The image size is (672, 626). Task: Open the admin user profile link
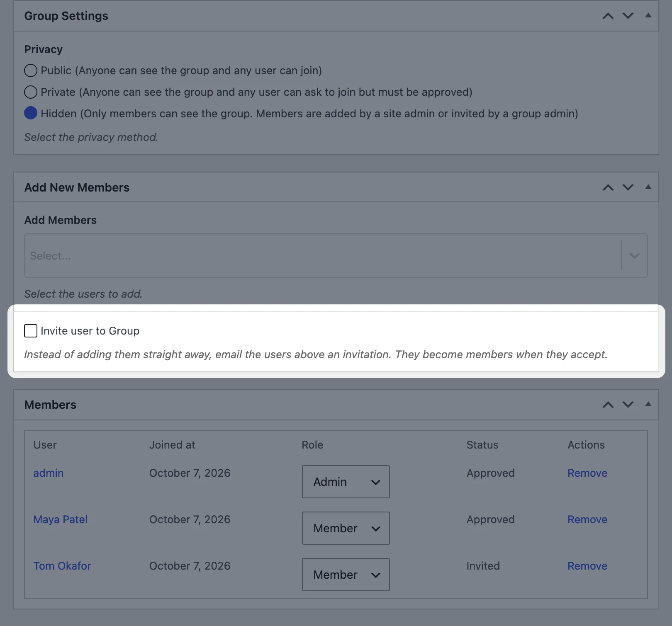[x=49, y=473]
